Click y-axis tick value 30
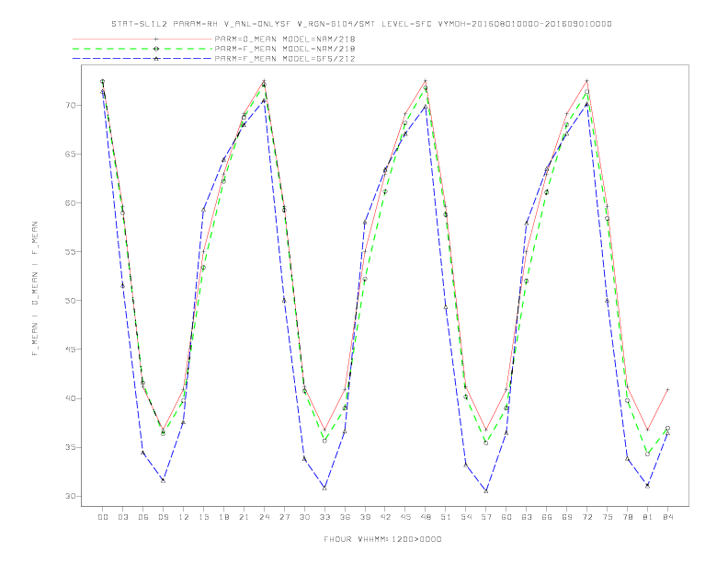This screenshot has width=728, height=563. pyautogui.click(x=70, y=496)
